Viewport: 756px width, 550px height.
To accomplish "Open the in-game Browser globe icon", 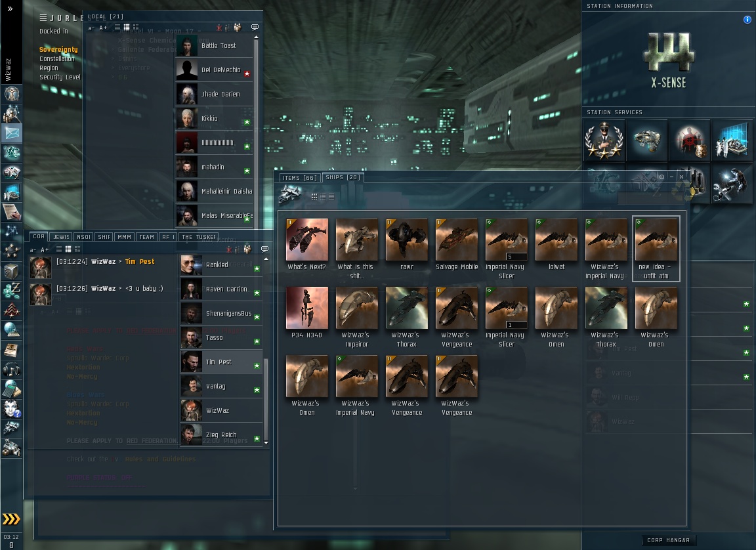I will [12, 329].
